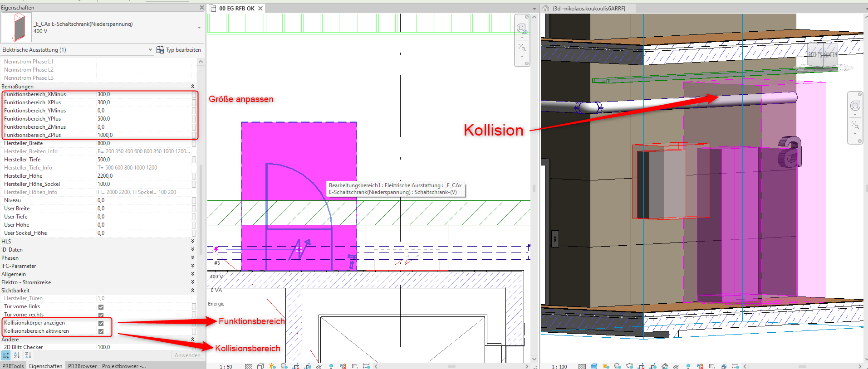Click visual style cube in 3D view bar
Image resolution: width=868 pixels, height=369 pixels.
594,366
